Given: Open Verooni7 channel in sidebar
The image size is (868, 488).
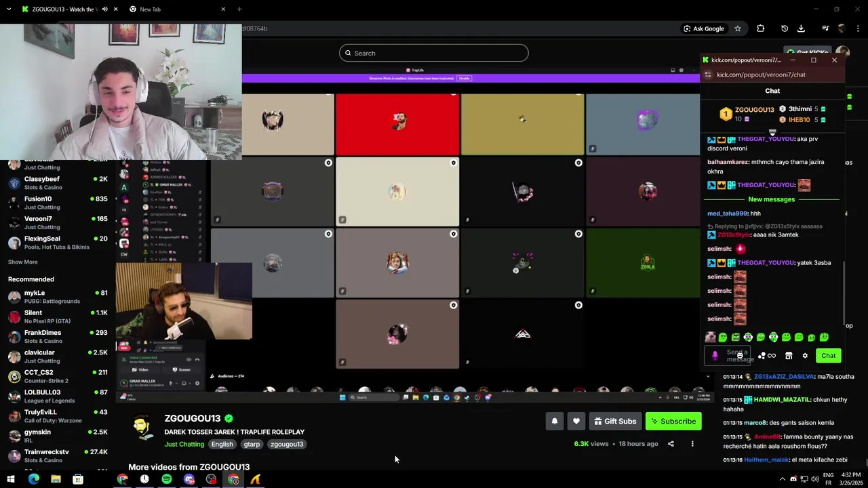Looking at the screenshot, I should (x=58, y=222).
